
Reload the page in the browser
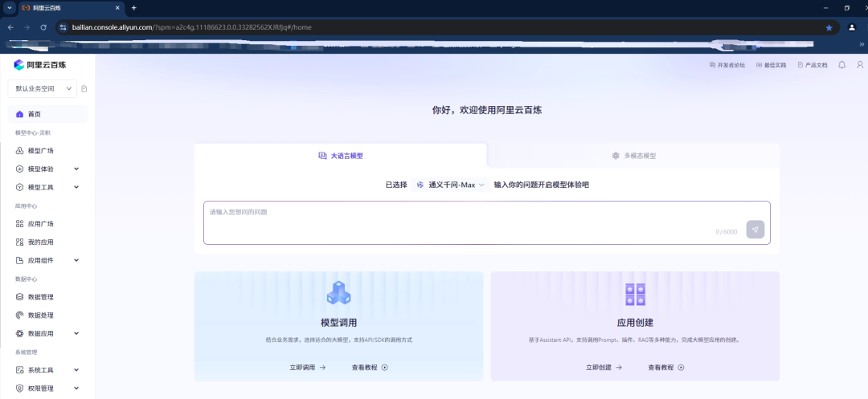43,27
